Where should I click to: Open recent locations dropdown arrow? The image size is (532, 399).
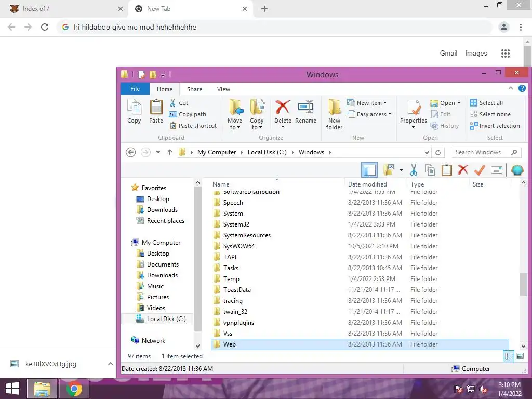(x=158, y=152)
